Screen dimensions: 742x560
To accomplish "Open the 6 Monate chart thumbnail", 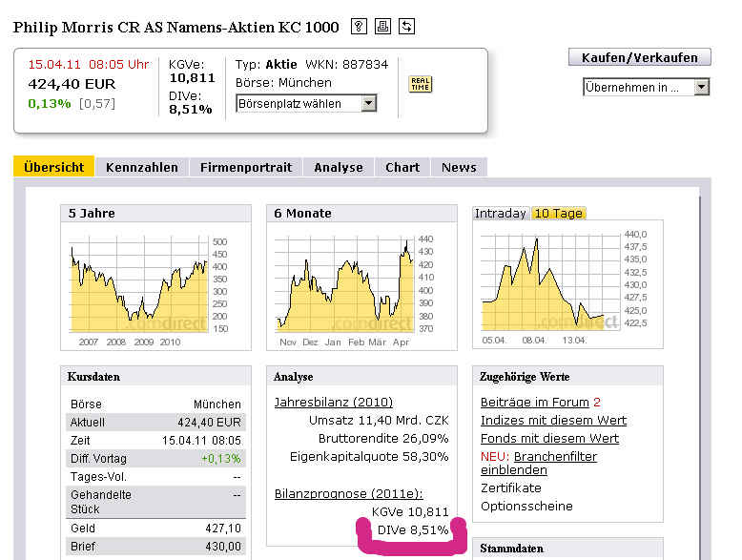I will pos(355,286).
